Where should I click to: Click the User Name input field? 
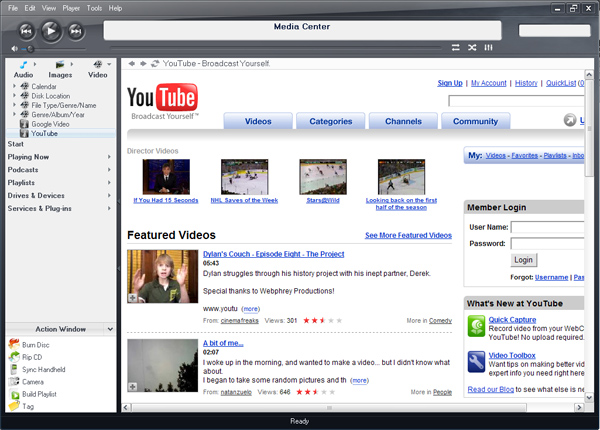click(x=548, y=227)
